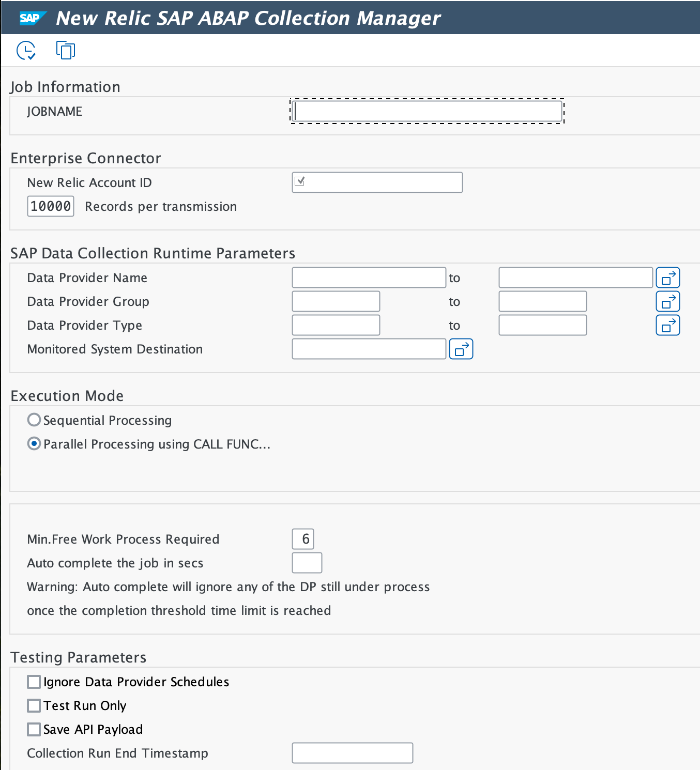The image size is (700, 770).
Task: Open multiple selection for Data Provider Name
Action: (667, 278)
